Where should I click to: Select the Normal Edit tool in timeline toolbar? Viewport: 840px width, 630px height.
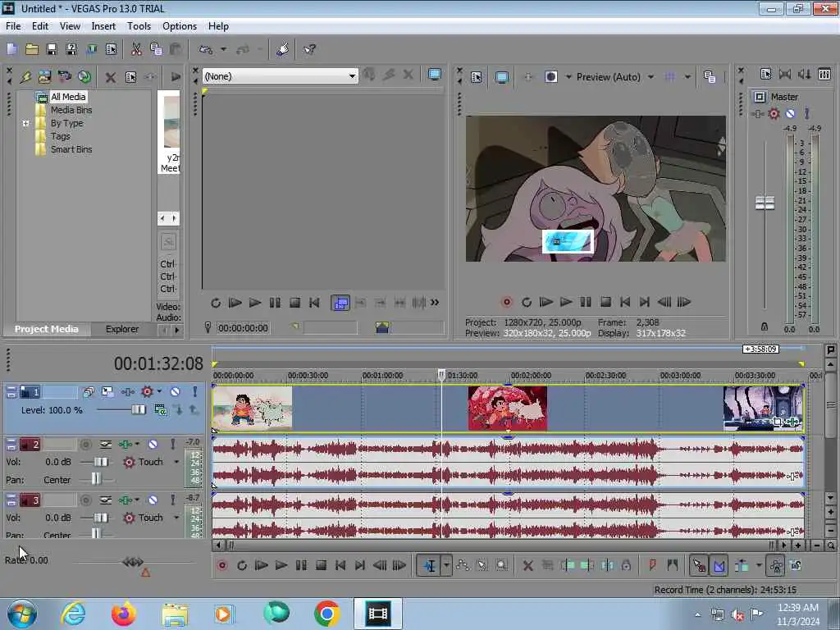click(430, 565)
